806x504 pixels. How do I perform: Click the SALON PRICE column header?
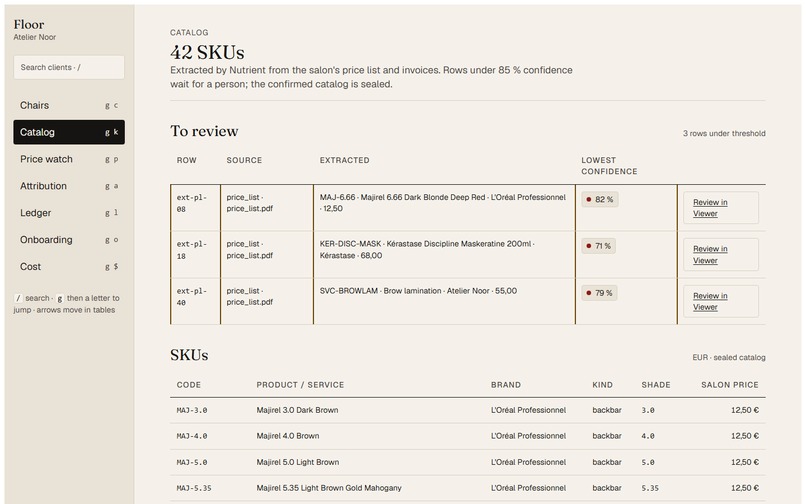point(730,385)
